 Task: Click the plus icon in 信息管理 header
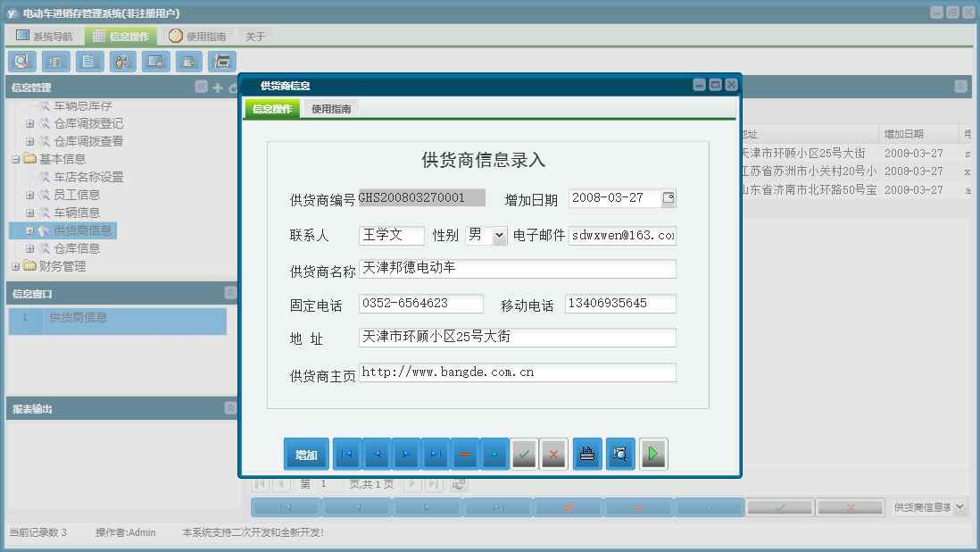(218, 88)
